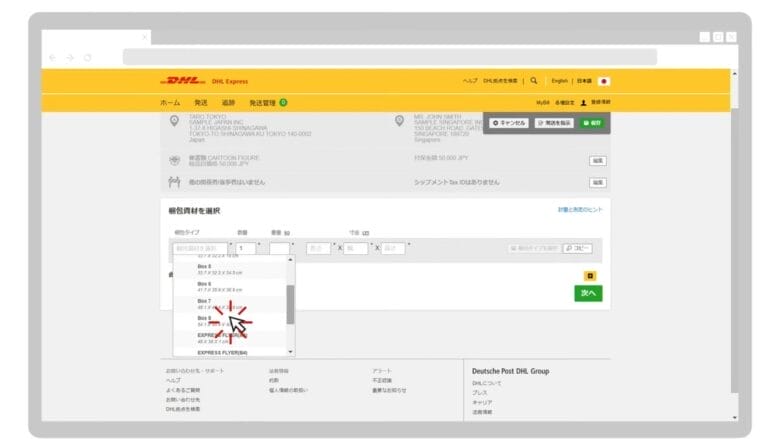Click the length dimension input field

(318, 248)
